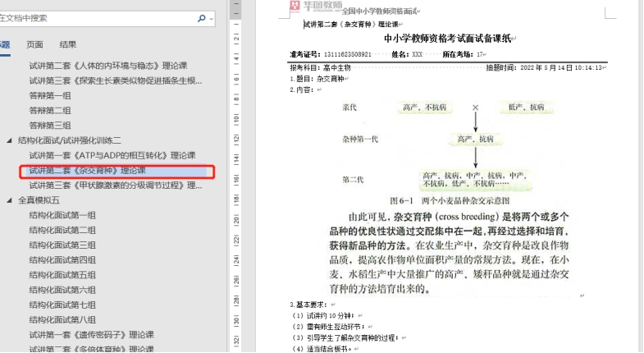This screenshot has width=644, height=353.
Task: Open heading 答辩第一组
Action: click(x=49, y=95)
